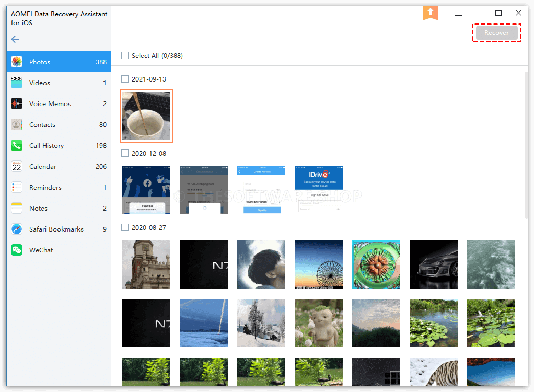Check the 2021-09-13 date group checkbox
This screenshot has height=392, width=534.
pyautogui.click(x=125, y=79)
